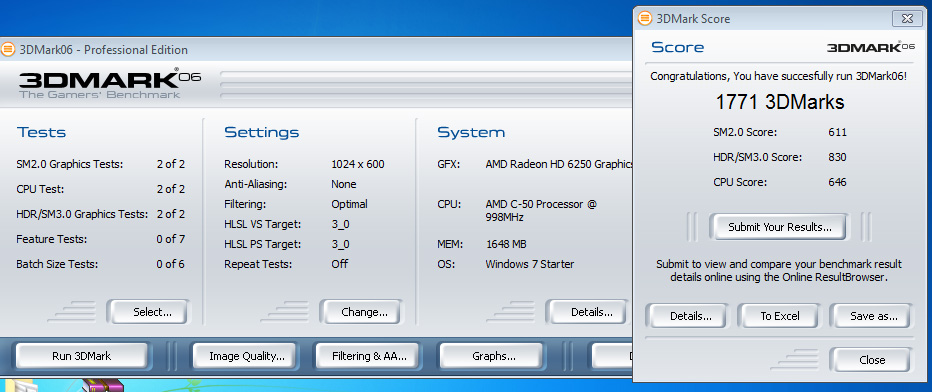
Task: Click the CPU Test label
Action: pos(40,189)
